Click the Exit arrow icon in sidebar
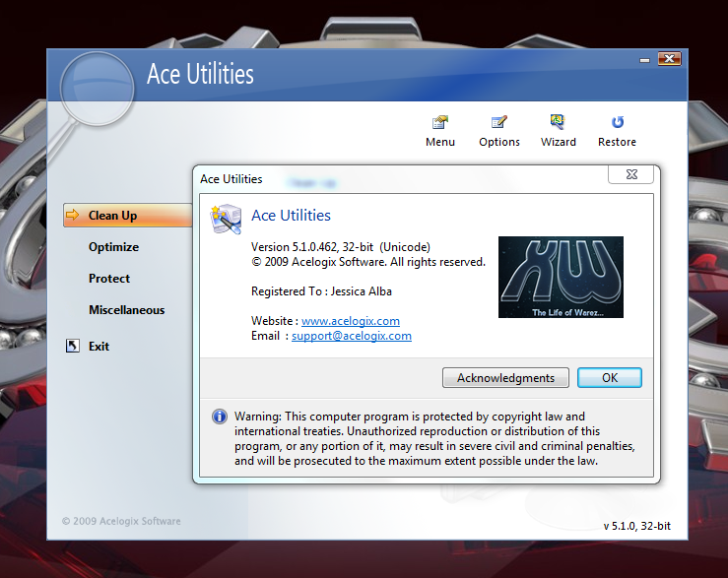Image resolution: width=728 pixels, height=578 pixels. coord(73,346)
